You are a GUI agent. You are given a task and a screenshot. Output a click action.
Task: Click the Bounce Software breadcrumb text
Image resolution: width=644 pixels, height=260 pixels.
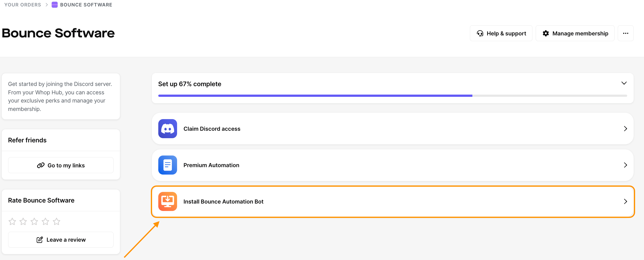point(86,5)
